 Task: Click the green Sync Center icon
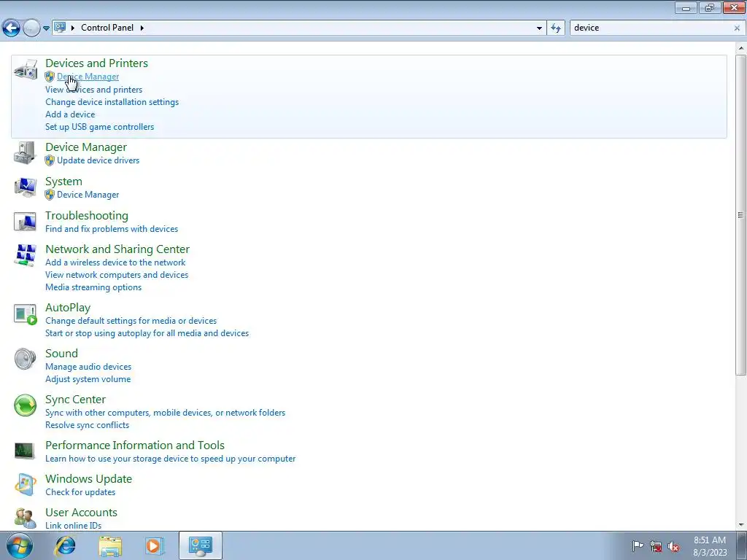click(26, 405)
